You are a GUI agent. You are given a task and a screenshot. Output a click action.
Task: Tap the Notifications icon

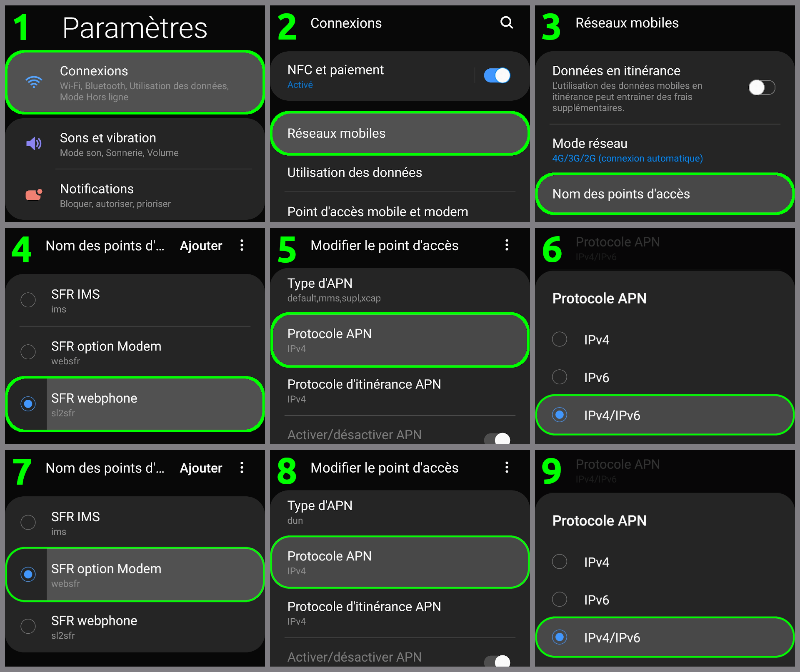tap(34, 194)
